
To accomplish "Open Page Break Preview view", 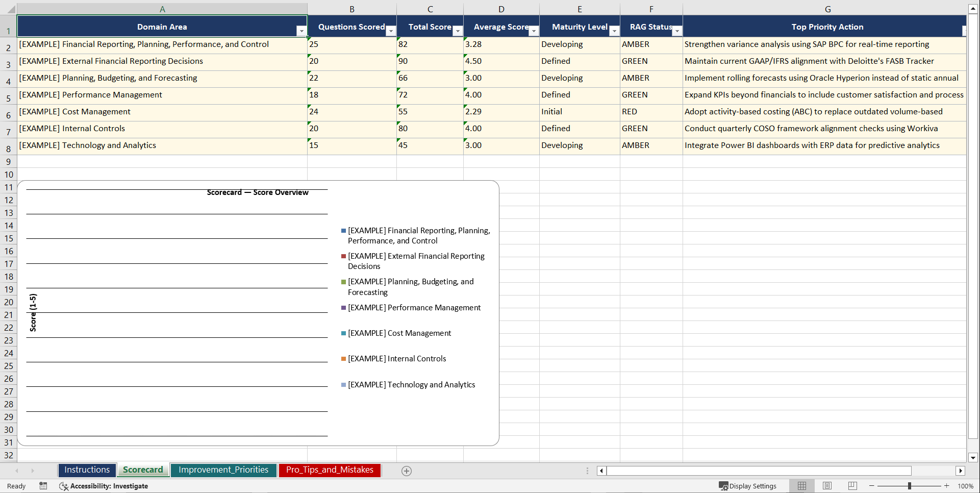I will 852,486.
